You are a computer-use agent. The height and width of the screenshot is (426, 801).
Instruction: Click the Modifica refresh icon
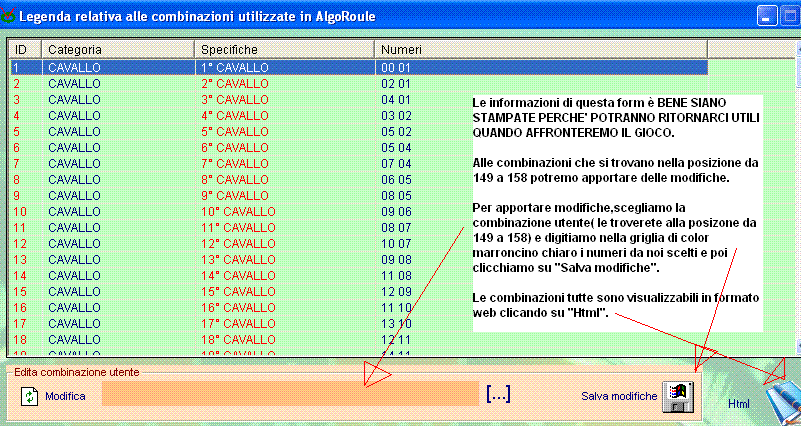pyautogui.click(x=29, y=397)
